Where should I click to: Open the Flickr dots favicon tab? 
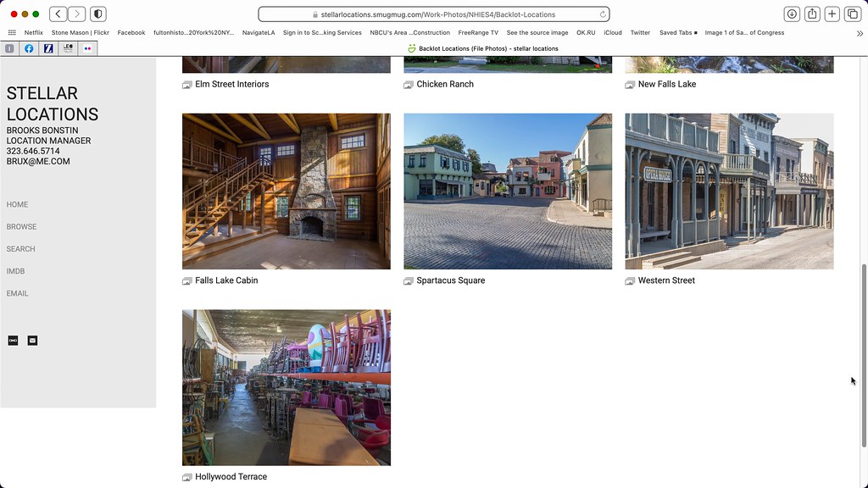tap(88, 48)
